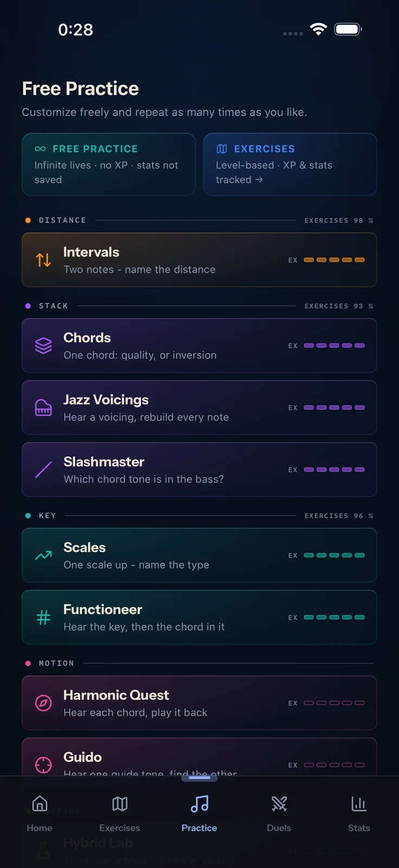
Task: Select the Free Practice mode card
Action: 108,164
